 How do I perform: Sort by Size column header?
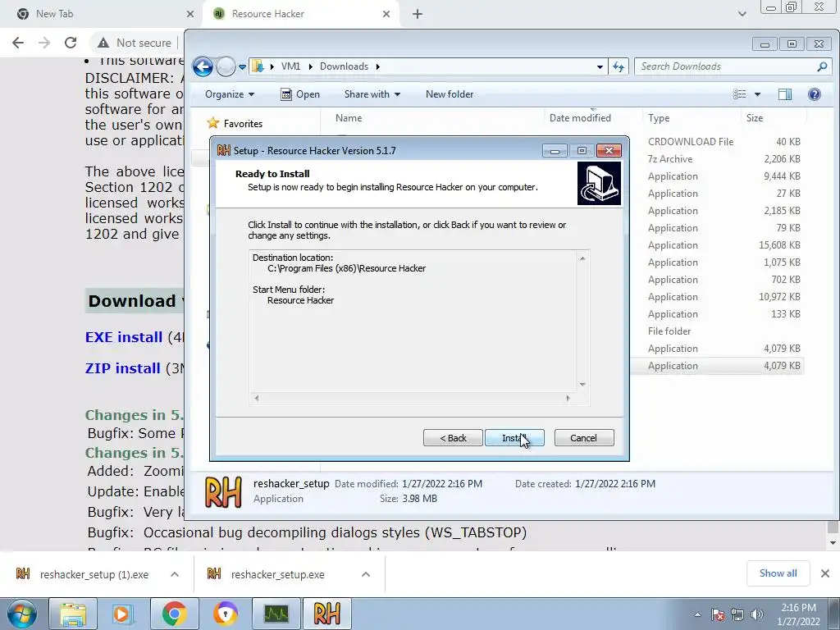click(x=755, y=118)
